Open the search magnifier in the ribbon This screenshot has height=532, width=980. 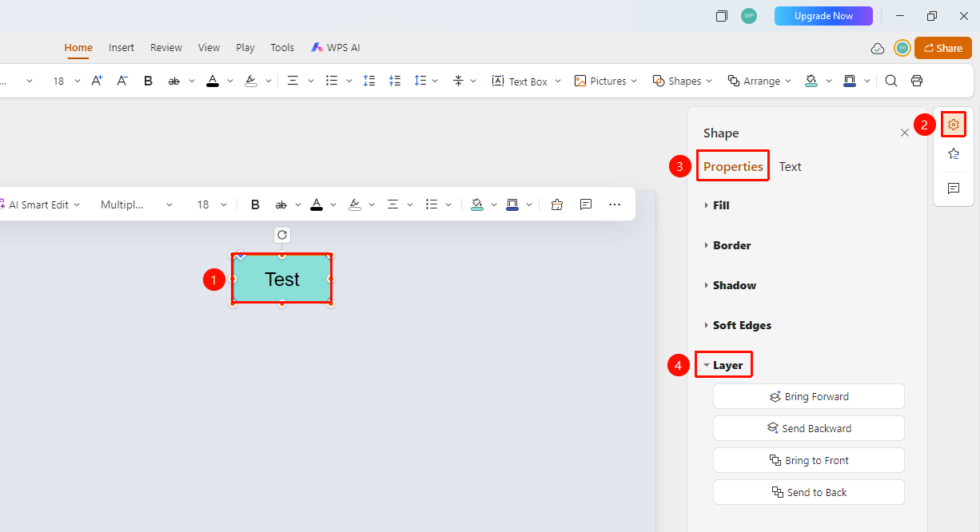tap(891, 81)
